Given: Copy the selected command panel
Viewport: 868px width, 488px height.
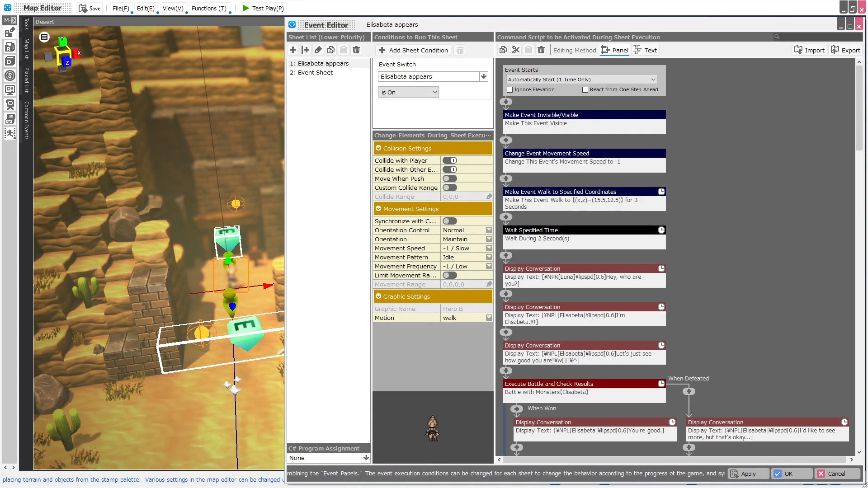Looking at the screenshot, I should click(x=503, y=50).
